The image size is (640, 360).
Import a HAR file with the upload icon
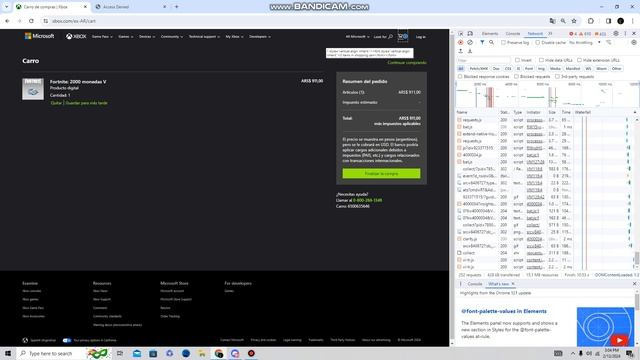click(461, 51)
